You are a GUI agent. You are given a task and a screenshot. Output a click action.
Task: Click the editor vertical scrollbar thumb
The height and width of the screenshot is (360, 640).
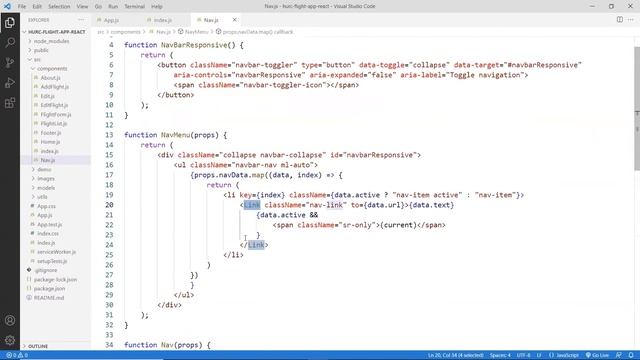pos(637,108)
